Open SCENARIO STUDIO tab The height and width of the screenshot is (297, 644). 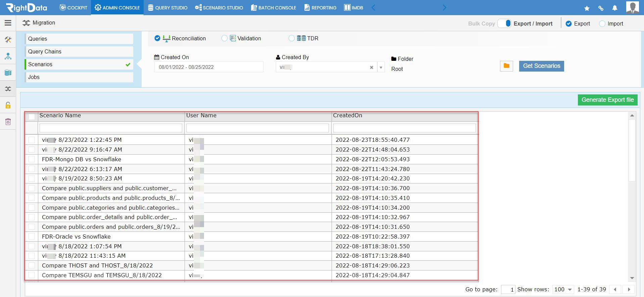pyautogui.click(x=219, y=7)
